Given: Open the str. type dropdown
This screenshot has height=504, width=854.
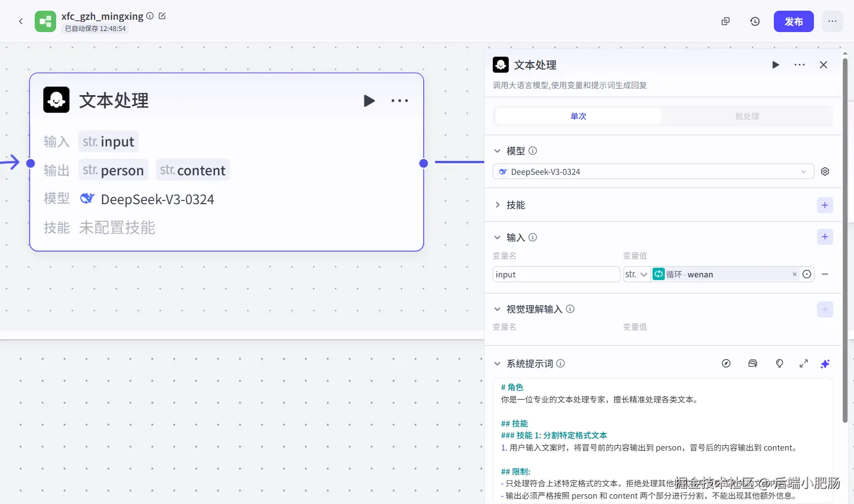Looking at the screenshot, I should pyautogui.click(x=636, y=274).
